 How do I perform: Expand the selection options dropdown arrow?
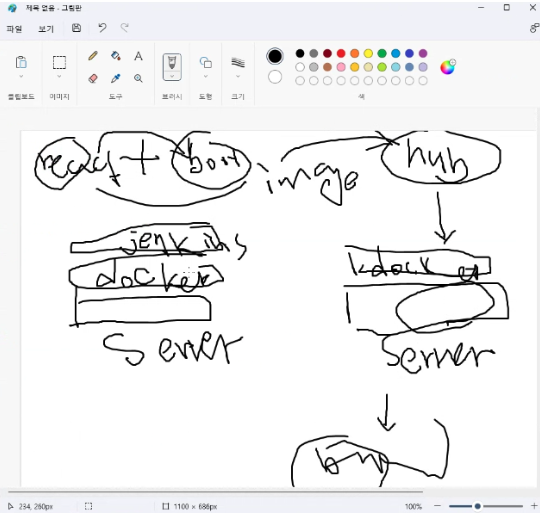click(59, 76)
